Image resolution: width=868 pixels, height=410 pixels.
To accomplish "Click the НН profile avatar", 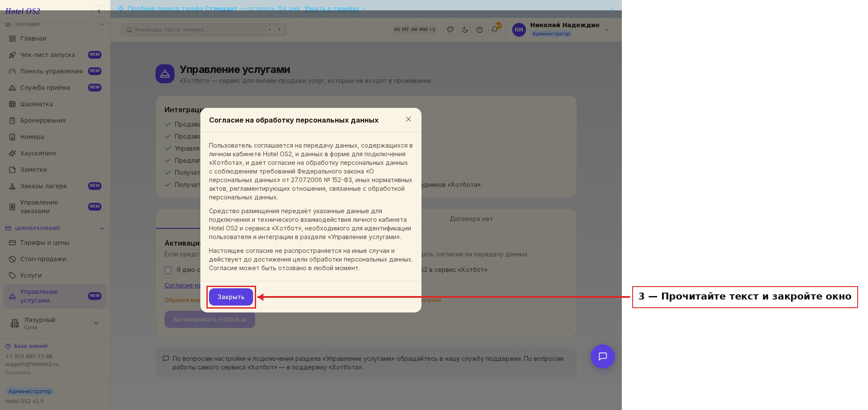I will [x=519, y=30].
